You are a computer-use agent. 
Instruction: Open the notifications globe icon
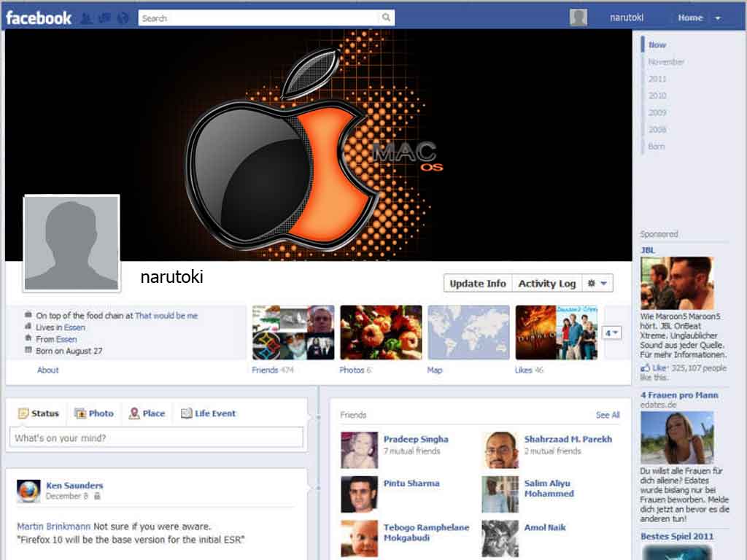tap(123, 18)
